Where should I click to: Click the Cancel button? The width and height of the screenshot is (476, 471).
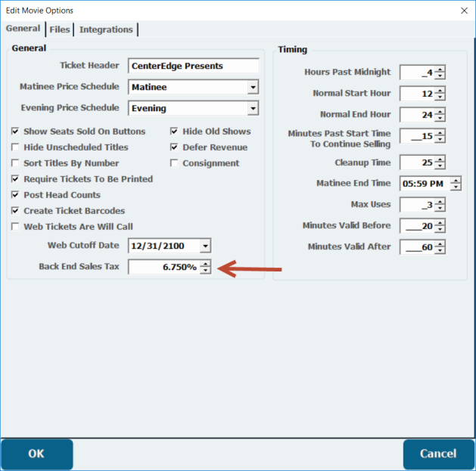[x=438, y=454]
